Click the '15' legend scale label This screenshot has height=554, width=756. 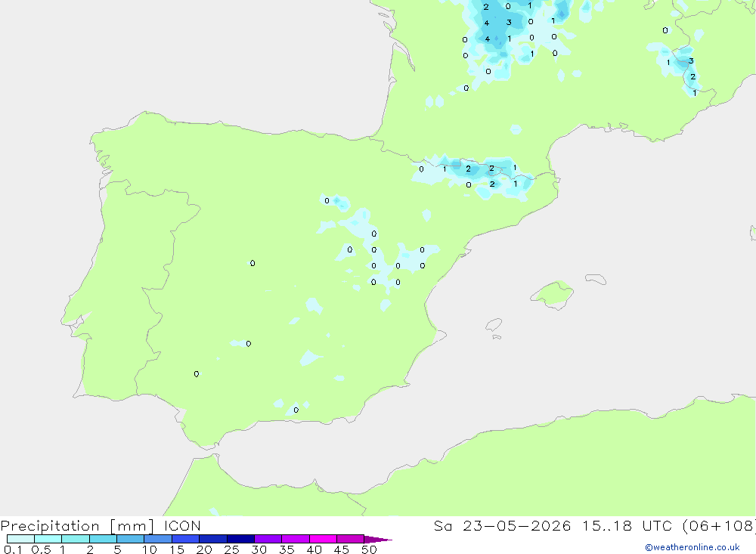[x=176, y=549]
